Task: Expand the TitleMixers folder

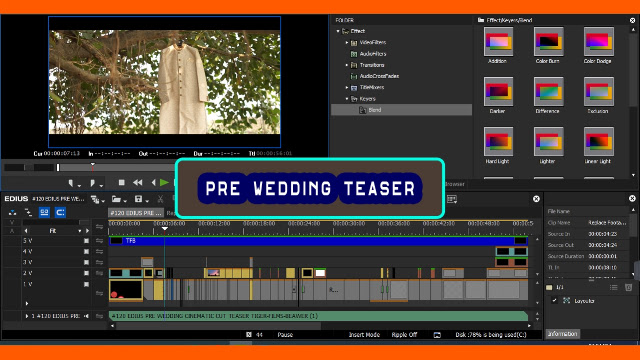Action: [x=347, y=87]
